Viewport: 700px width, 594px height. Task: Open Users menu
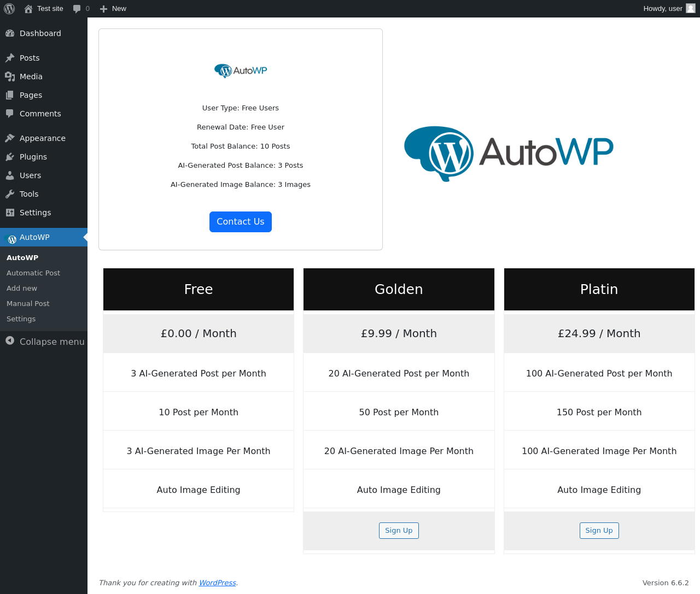pyautogui.click(x=44, y=175)
